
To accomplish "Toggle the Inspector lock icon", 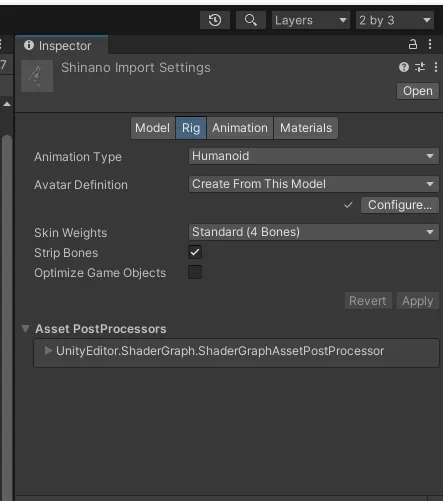I will (x=413, y=44).
